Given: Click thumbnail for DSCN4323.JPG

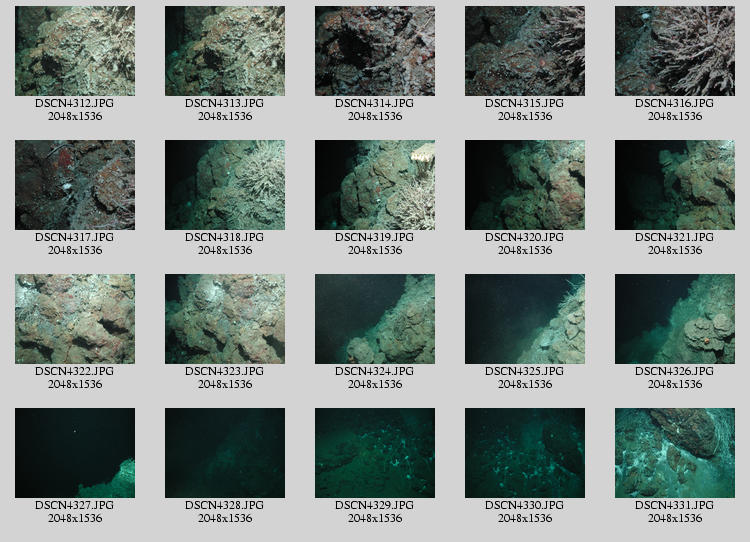Looking at the screenshot, I should click(x=225, y=319).
